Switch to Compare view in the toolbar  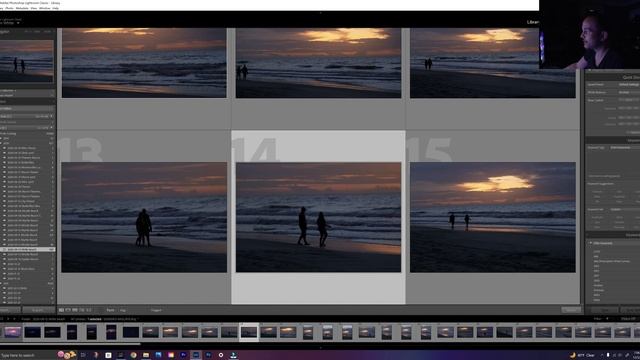click(x=75, y=310)
